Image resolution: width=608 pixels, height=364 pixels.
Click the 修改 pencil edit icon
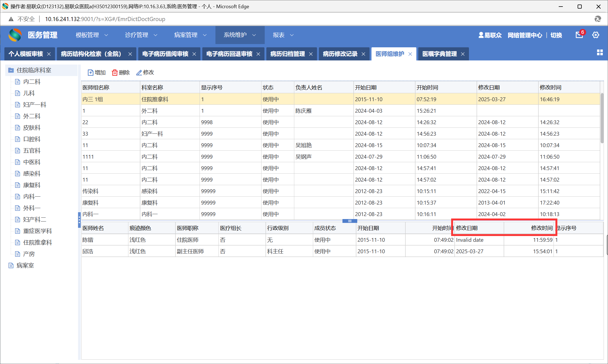point(139,72)
